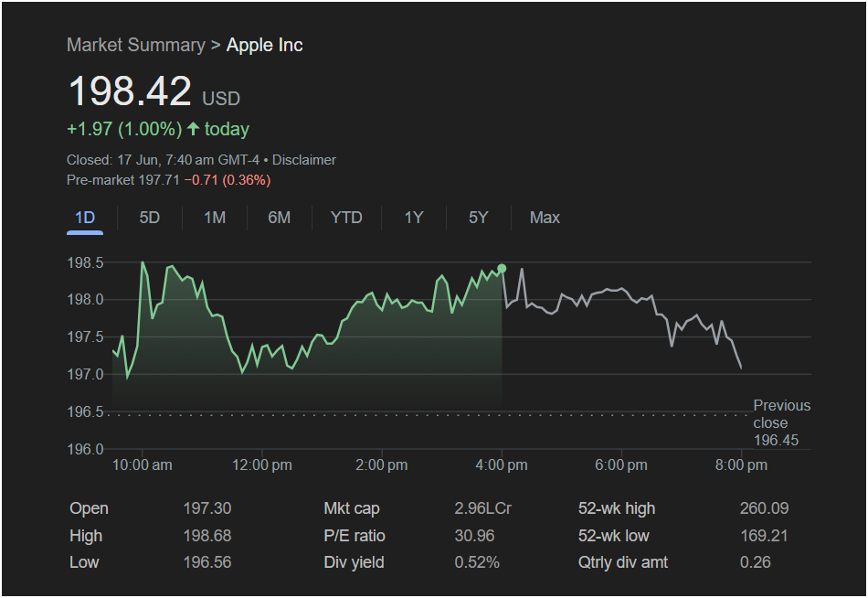Image resolution: width=868 pixels, height=598 pixels.
Task: Click the Open label
Action: [90, 508]
